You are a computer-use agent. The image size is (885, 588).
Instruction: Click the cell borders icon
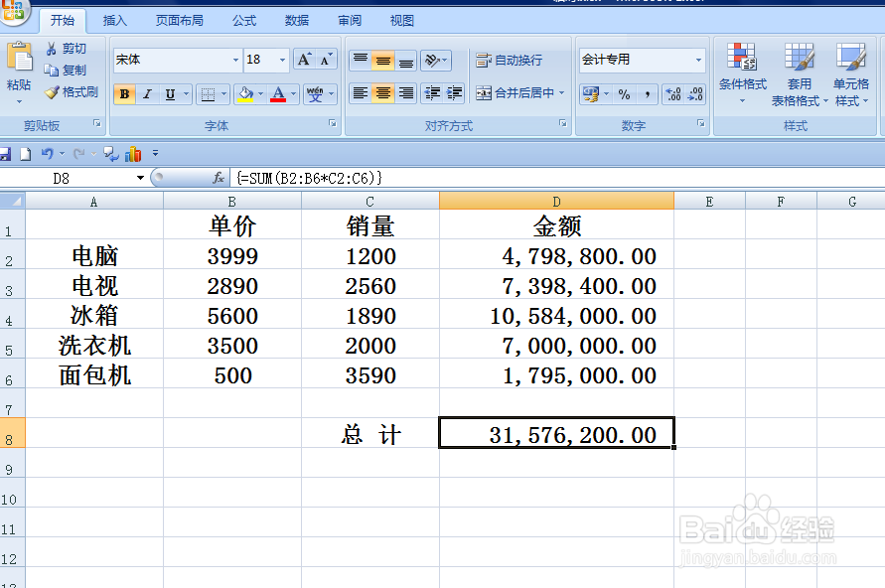(x=208, y=94)
